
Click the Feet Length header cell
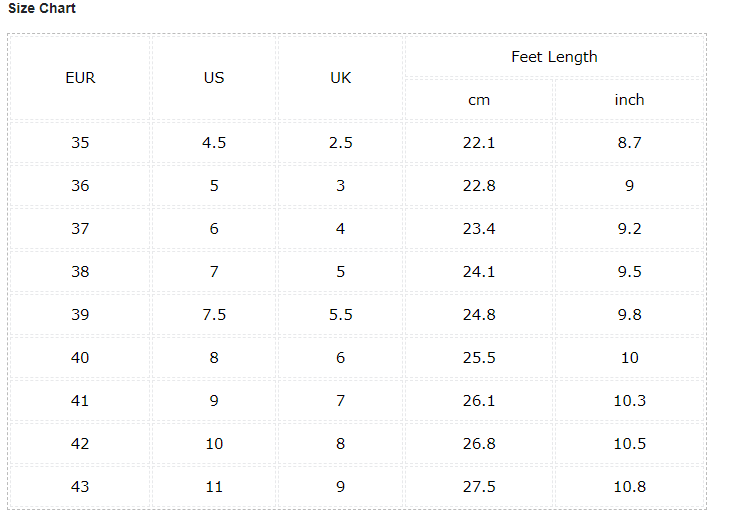(x=554, y=57)
